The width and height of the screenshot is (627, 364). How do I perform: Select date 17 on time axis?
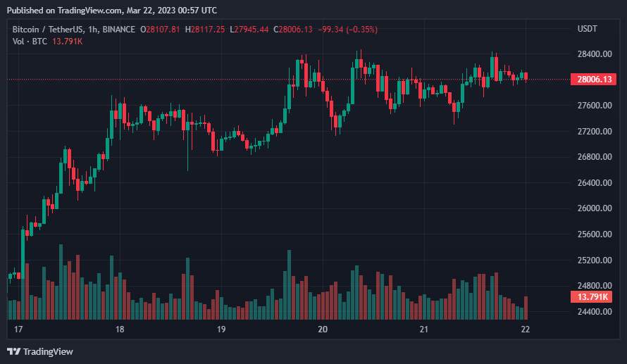coord(18,330)
